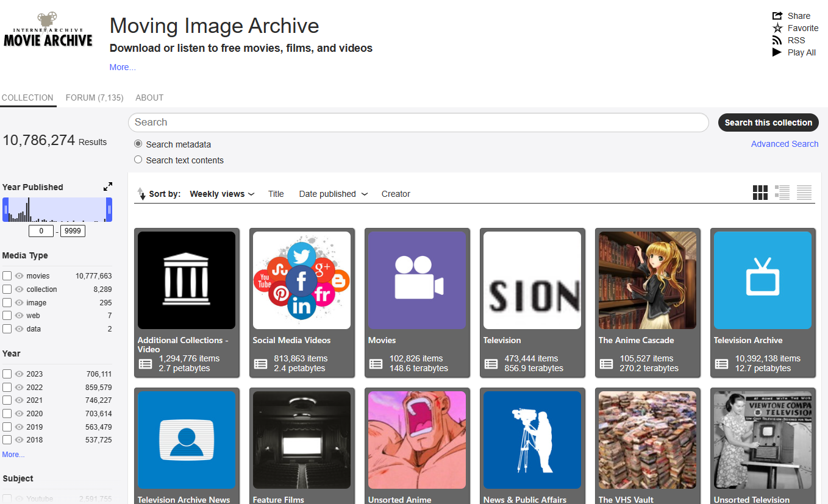This screenshot has height=504, width=828.
Task: Open News & Public Affairs cameraman icon
Action: click(532, 440)
